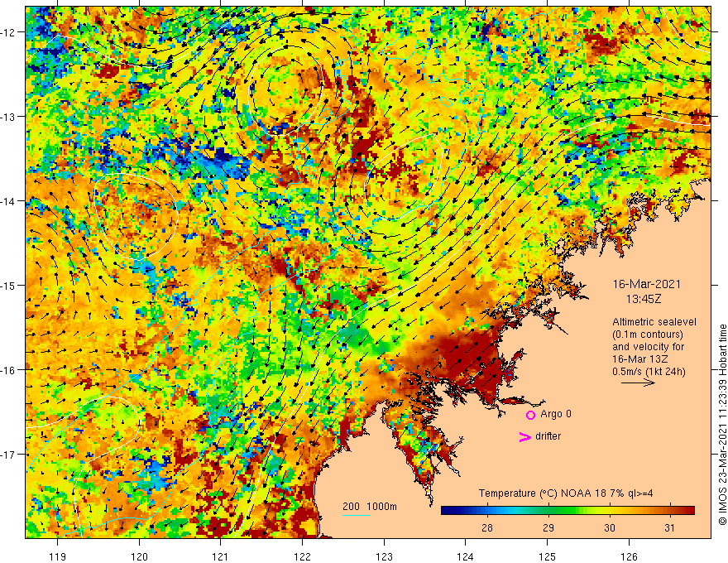
Task: Click the '13:45Z' time label
Action: (643, 299)
